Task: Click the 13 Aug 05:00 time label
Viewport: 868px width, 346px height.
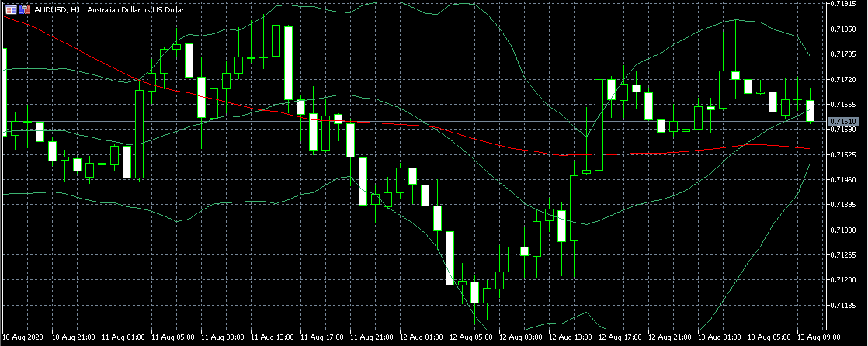Action: [x=771, y=337]
